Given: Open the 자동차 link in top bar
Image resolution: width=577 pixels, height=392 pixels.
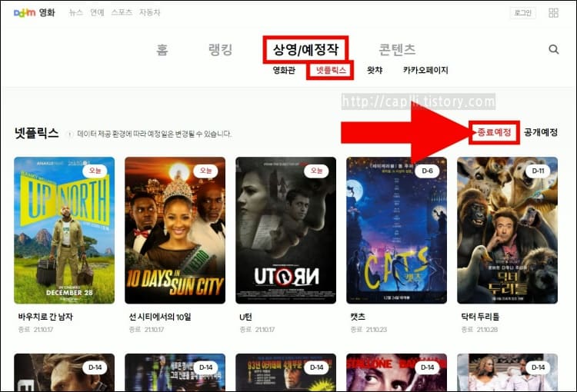Looking at the screenshot, I should [150, 12].
